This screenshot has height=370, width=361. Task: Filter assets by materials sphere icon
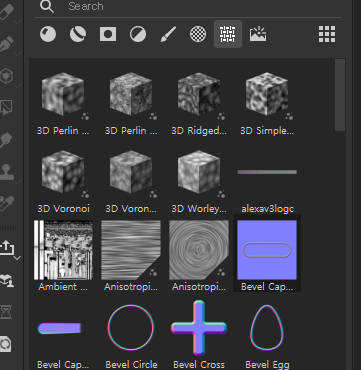click(x=48, y=34)
